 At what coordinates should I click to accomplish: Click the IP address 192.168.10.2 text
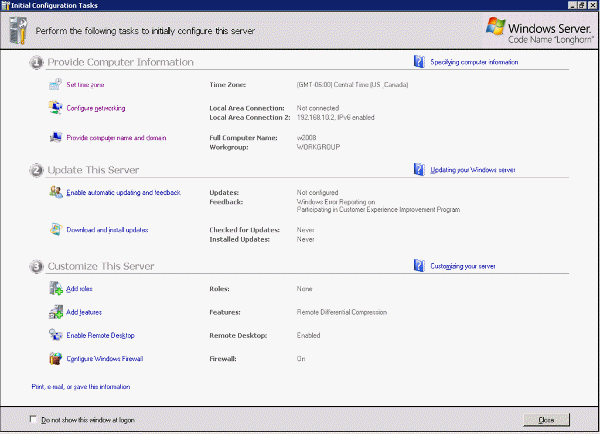316,117
